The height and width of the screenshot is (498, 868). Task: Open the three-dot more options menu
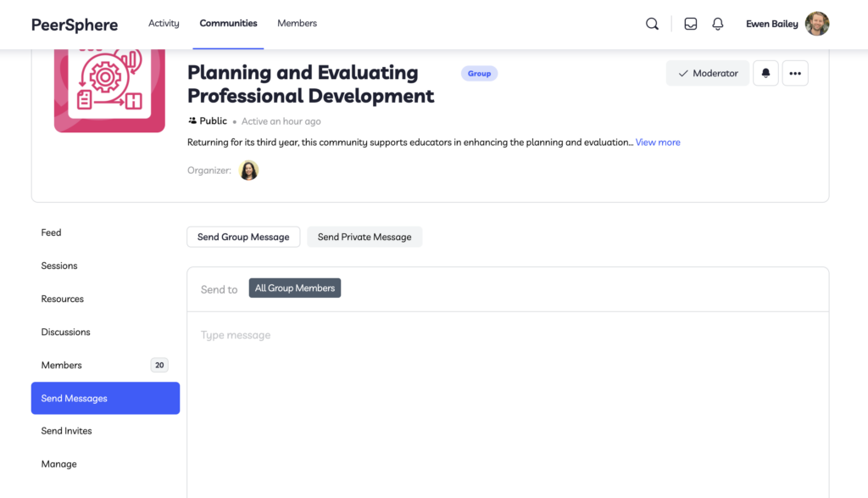[795, 73]
